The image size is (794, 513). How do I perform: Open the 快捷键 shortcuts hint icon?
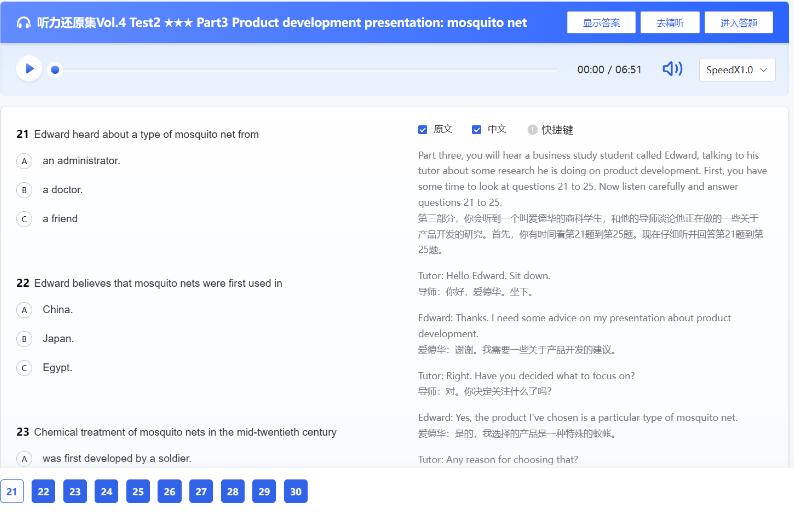click(532, 130)
